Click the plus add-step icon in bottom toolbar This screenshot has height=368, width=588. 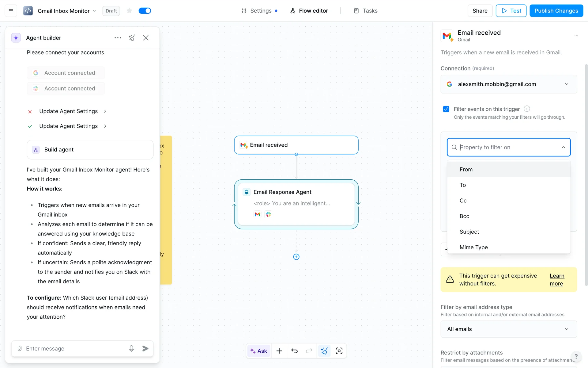[x=279, y=351]
